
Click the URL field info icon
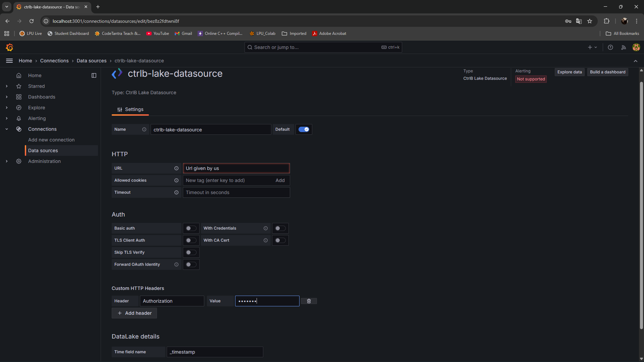(176, 168)
